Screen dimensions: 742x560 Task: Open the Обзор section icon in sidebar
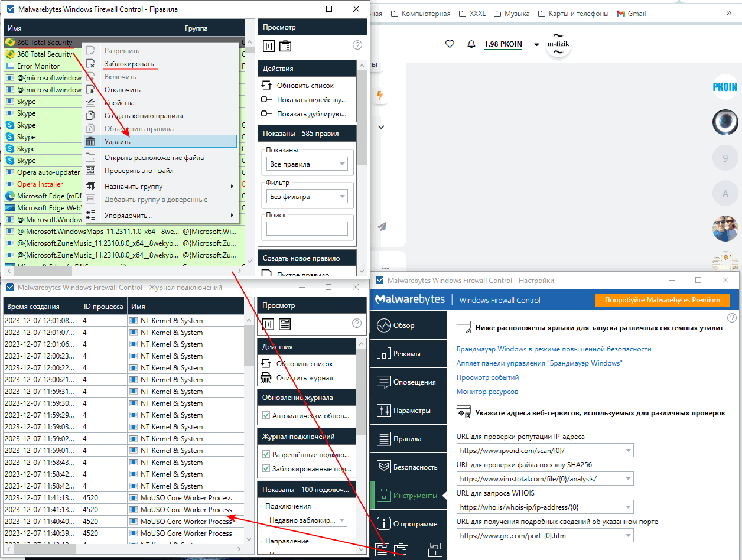pyautogui.click(x=384, y=325)
